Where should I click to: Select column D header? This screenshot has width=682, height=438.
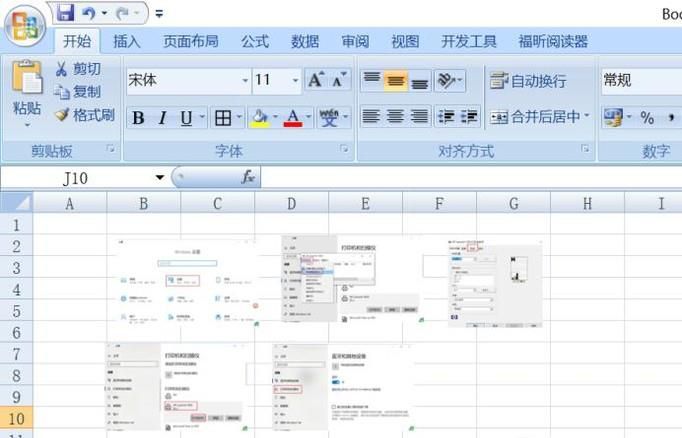pyautogui.click(x=291, y=203)
